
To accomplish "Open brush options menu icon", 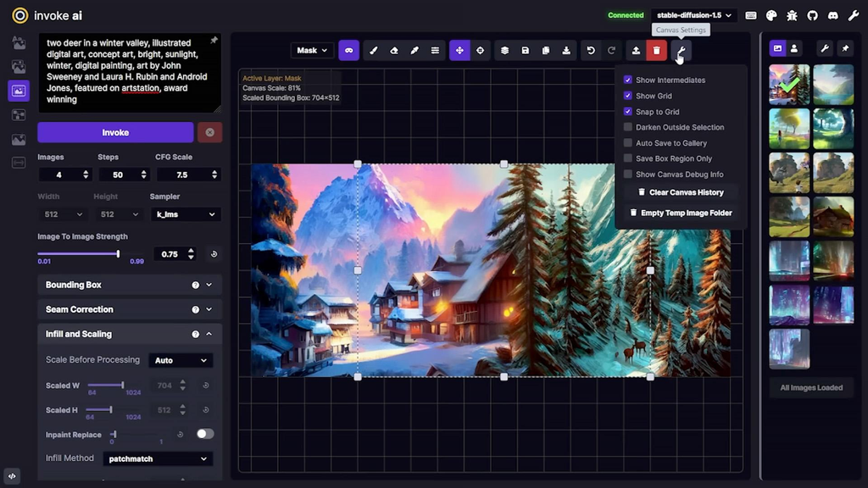I will [x=435, y=50].
